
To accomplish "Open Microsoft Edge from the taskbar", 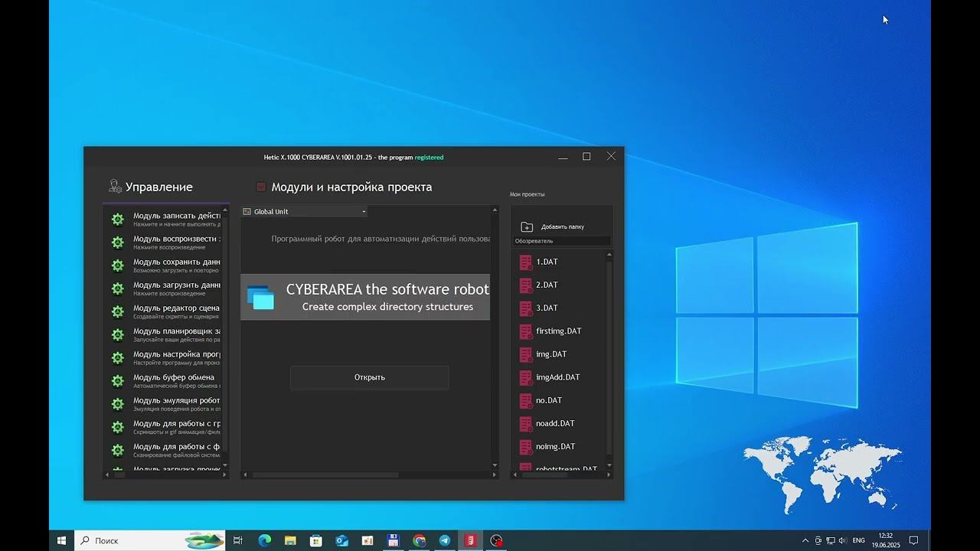I will click(265, 540).
